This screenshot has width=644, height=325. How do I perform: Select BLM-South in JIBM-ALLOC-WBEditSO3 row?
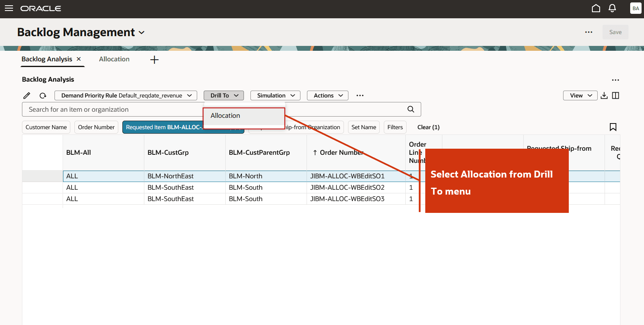pyautogui.click(x=266, y=199)
